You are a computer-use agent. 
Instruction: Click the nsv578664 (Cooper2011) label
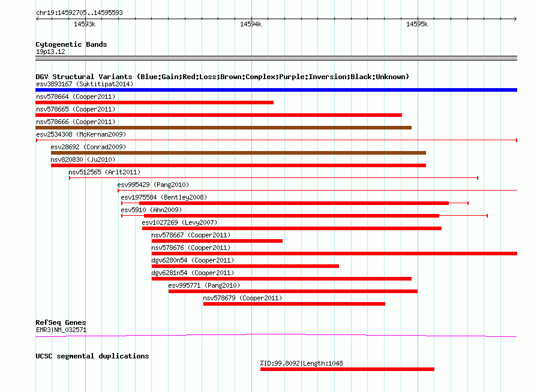click(x=76, y=97)
